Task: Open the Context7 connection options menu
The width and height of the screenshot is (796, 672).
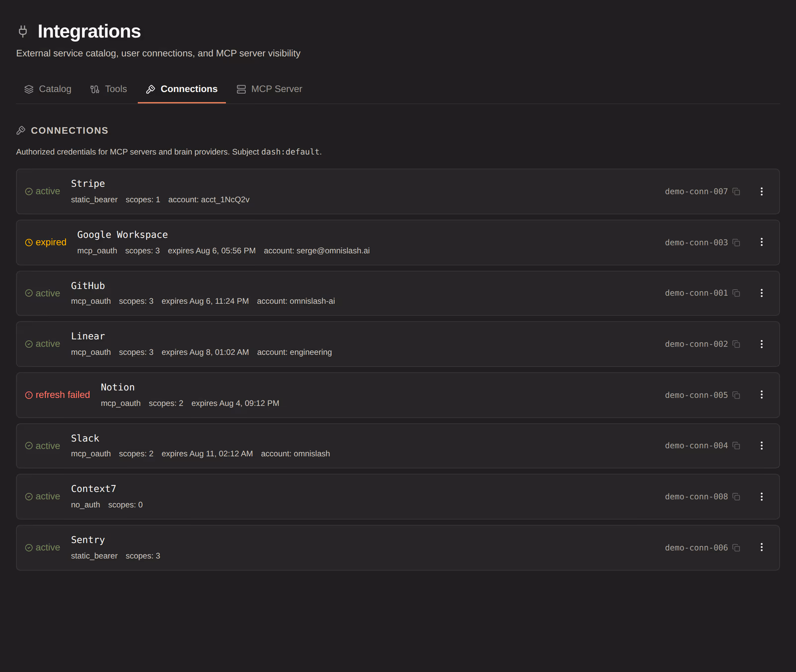Action: click(761, 497)
